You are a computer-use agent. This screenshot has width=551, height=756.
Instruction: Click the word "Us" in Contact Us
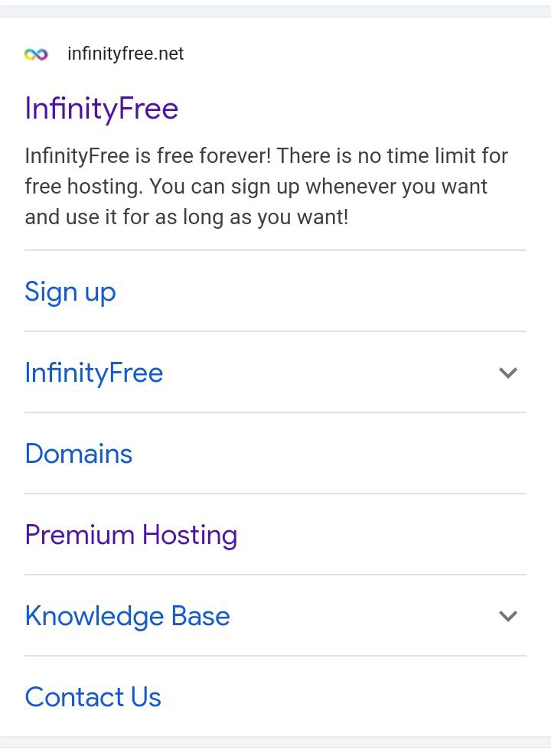click(x=145, y=697)
